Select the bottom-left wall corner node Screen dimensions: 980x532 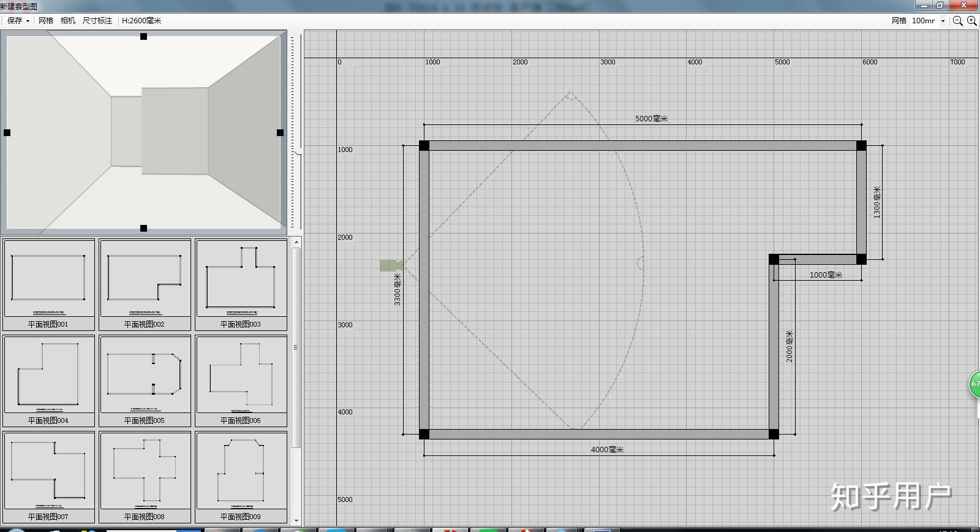(x=424, y=434)
